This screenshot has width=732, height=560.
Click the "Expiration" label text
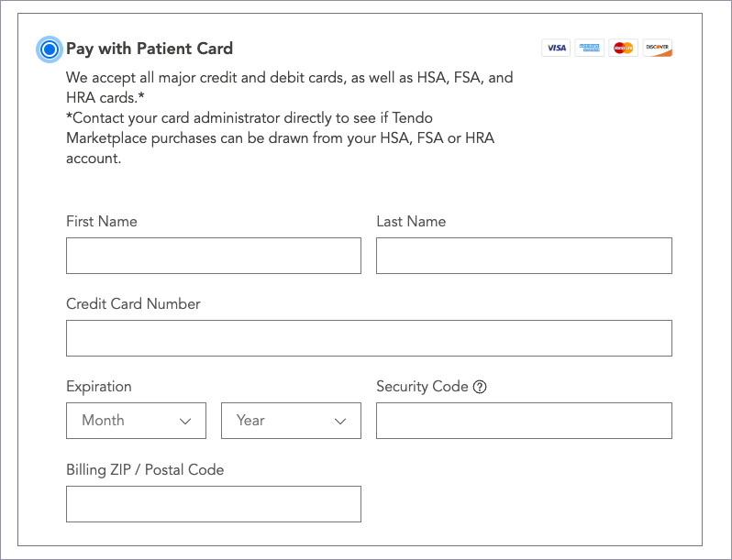click(x=99, y=386)
